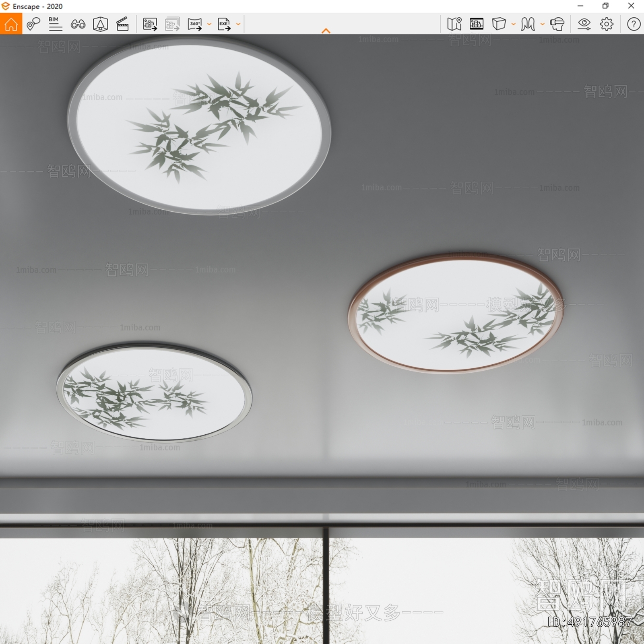Click the large grey-rimmed ceiling lamp
Screen dimensions: 644x644
(199, 126)
